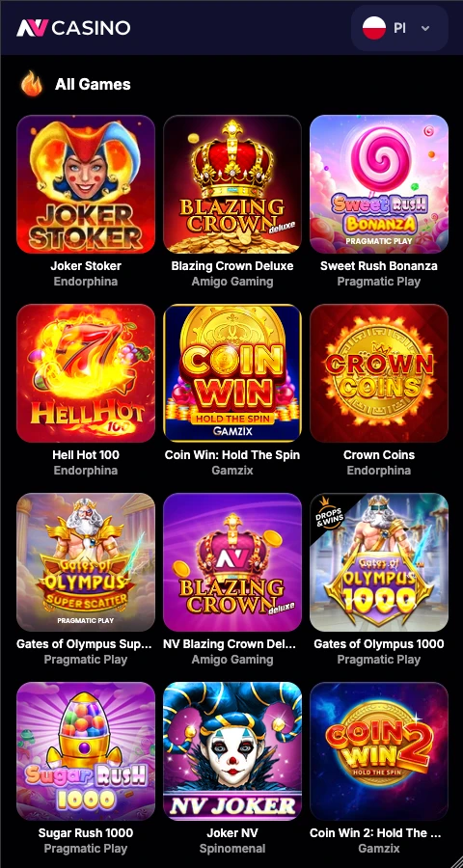Click the Gates of Olympus 1000 title link
This screenshot has width=463, height=868.
379,644
